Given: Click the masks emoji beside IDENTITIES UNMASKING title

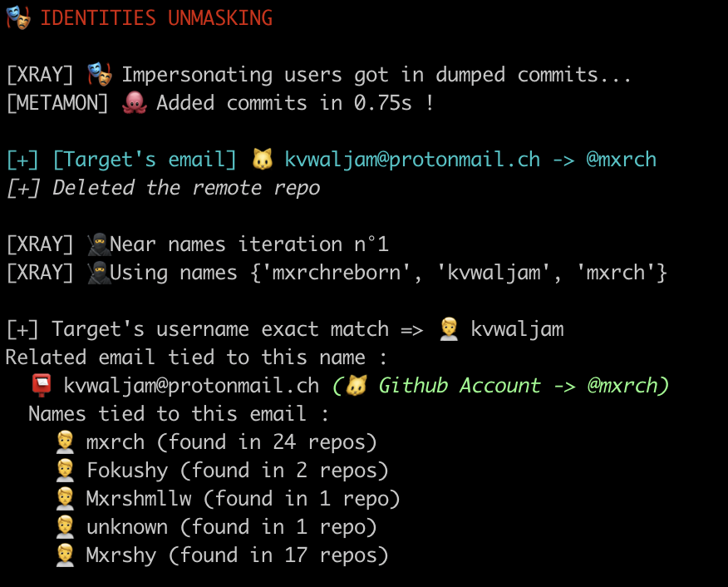Looking at the screenshot, I should [x=17, y=17].
